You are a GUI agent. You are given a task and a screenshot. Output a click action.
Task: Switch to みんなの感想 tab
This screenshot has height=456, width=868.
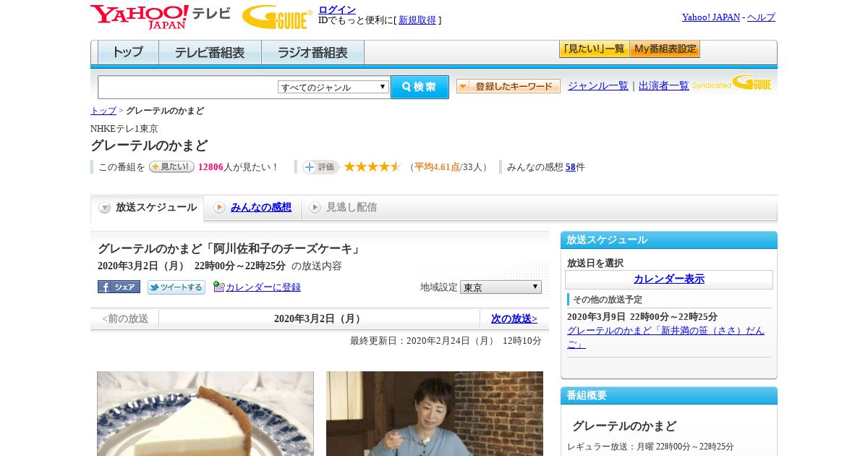252,208
